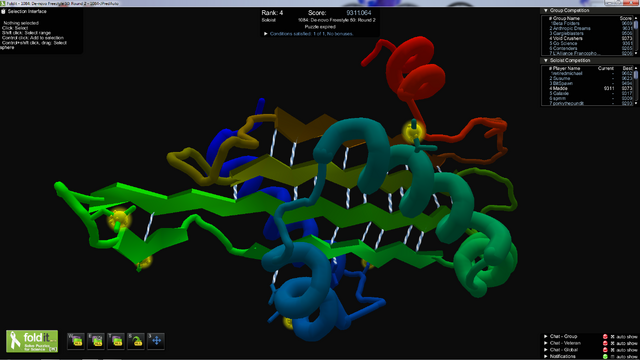Select the W shake tool icon
Screen dimensions: 640x360
coord(76,341)
